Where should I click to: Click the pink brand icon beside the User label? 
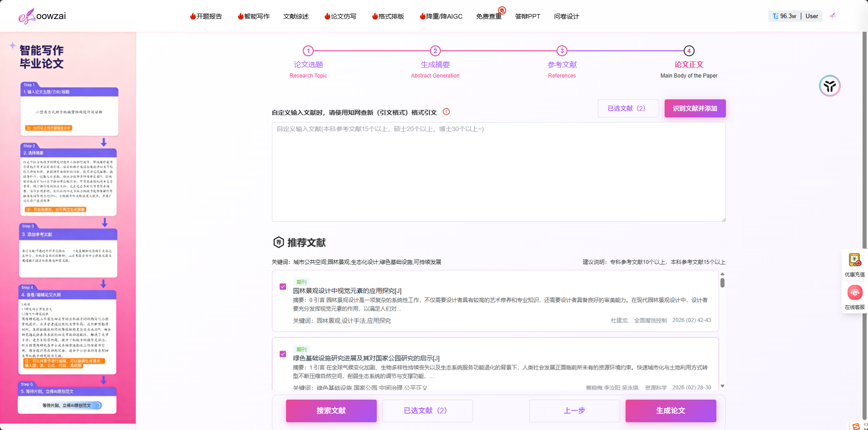click(x=833, y=15)
